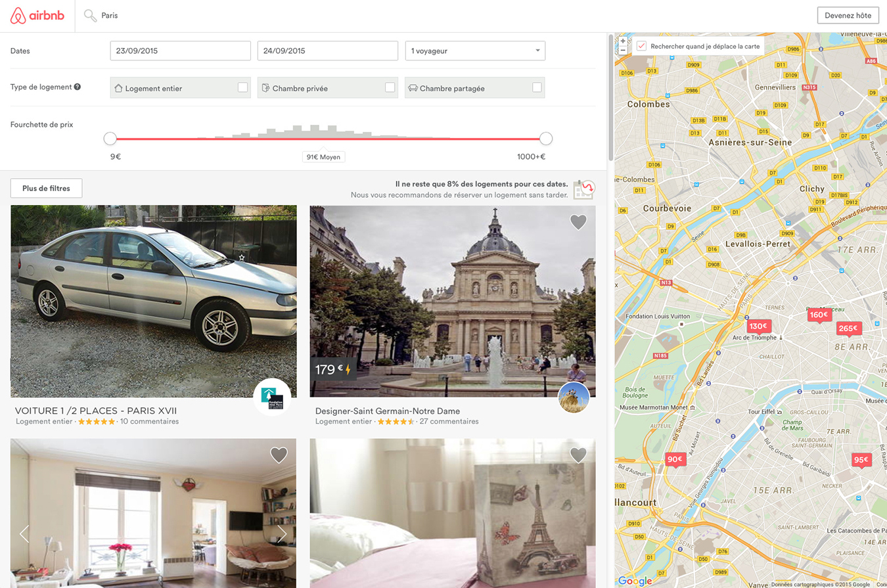Click the 91€ Moyen price label

[x=323, y=157]
